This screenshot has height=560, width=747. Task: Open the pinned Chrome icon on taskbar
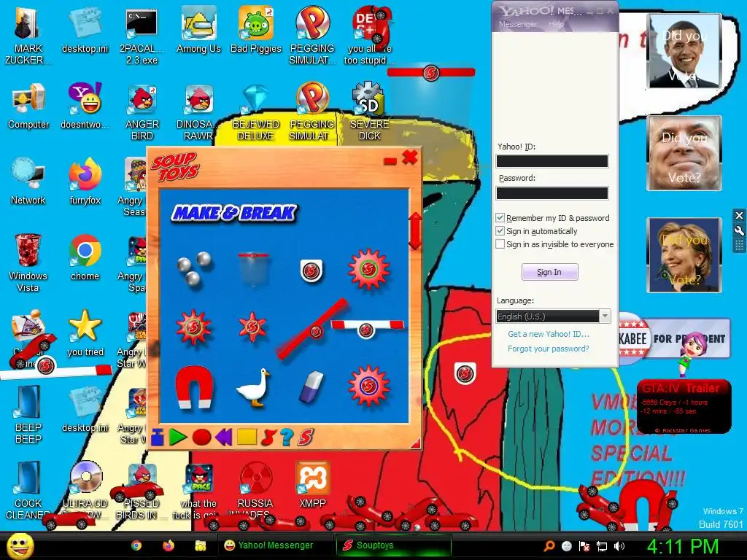coord(136,545)
